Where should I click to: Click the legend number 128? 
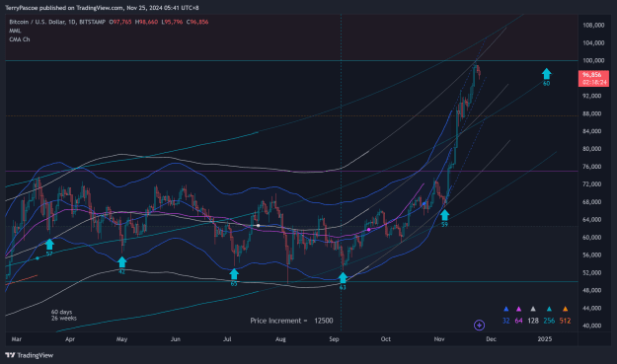(533, 321)
